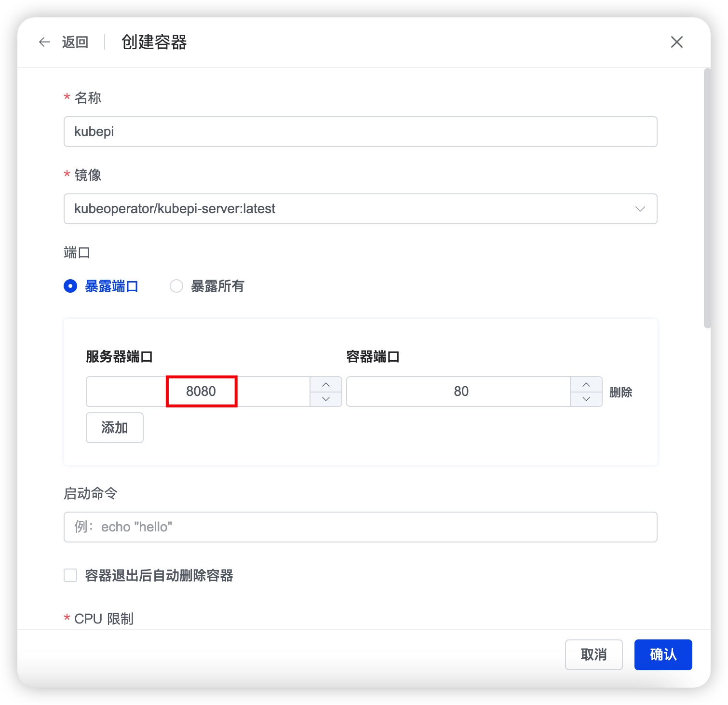Click the container port field showing 80
Screen dimensions: 728x705
click(x=461, y=392)
